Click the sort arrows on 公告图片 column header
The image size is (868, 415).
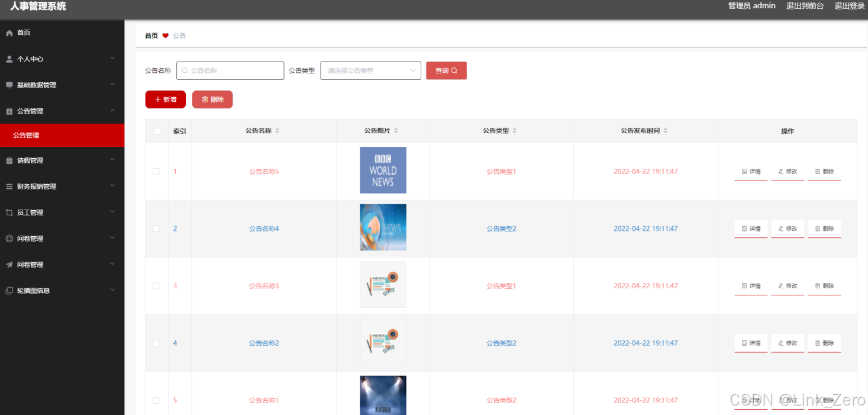(396, 131)
